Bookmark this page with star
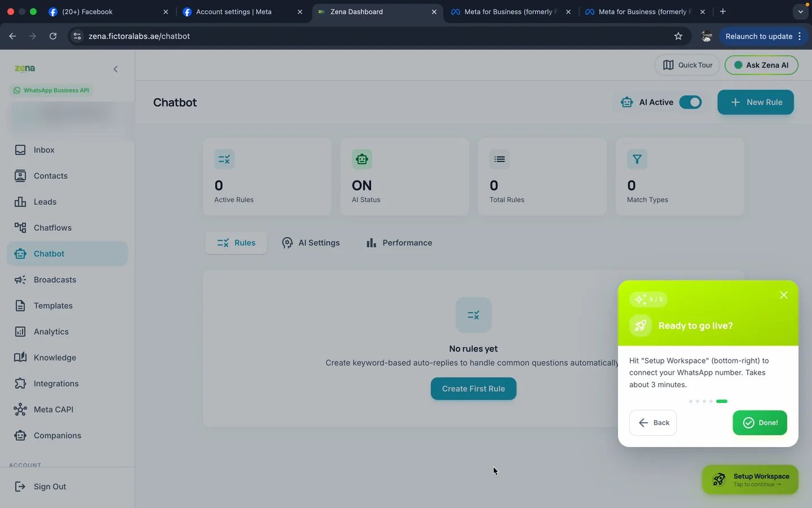The image size is (812, 508). 678,36
